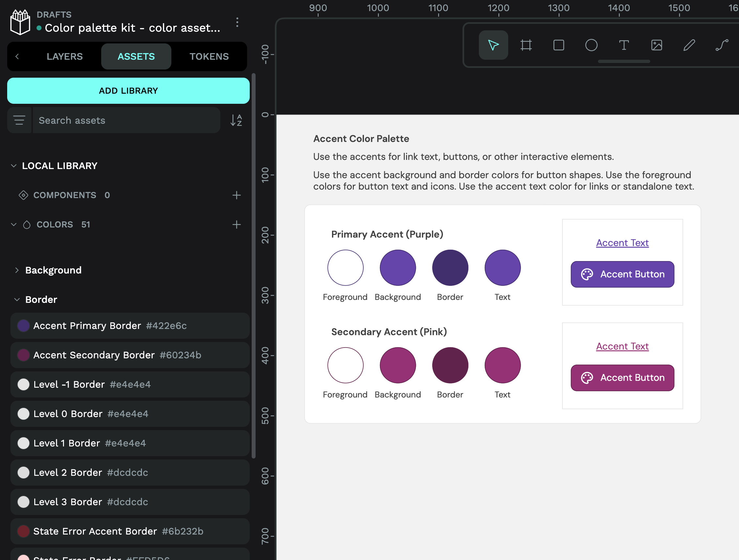Select the Board frame tool

pyautogui.click(x=526, y=45)
